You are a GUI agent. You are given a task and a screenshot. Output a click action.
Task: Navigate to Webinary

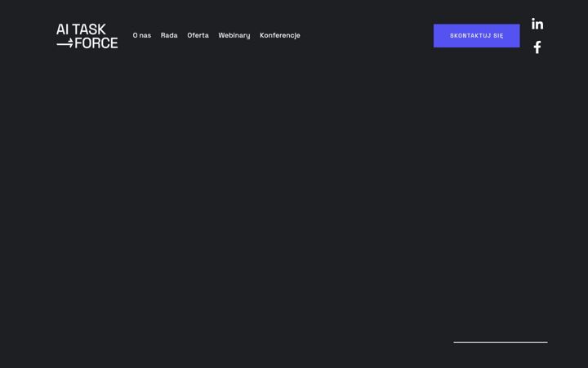[x=234, y=35]
